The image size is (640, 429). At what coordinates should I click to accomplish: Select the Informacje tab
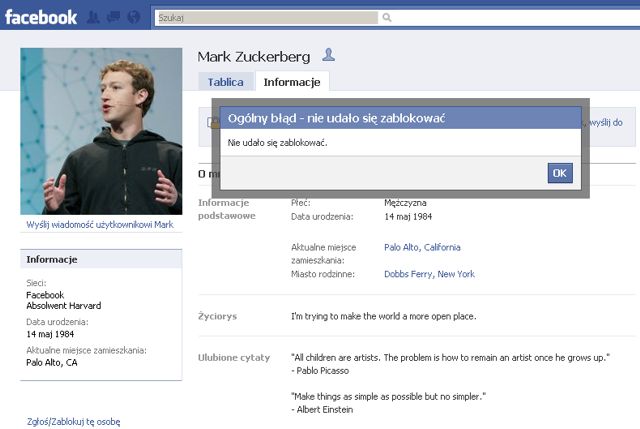(292, 82)
